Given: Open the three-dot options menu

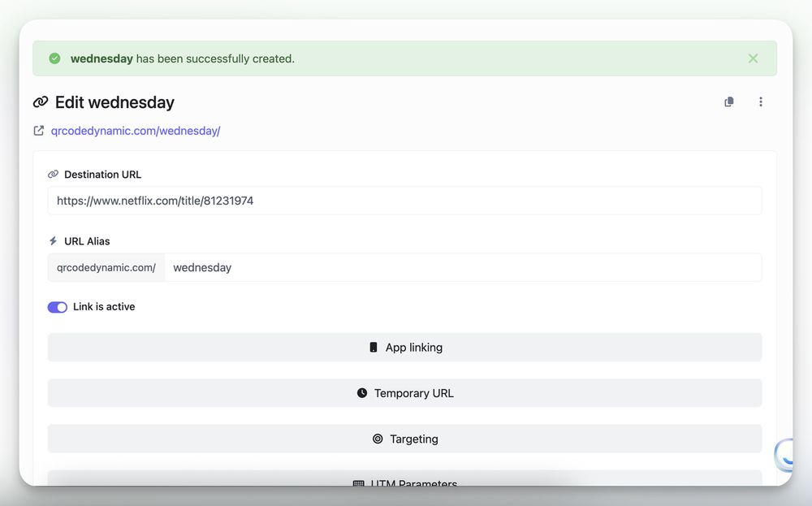Looking at the screenshot, I should (761, 102).
